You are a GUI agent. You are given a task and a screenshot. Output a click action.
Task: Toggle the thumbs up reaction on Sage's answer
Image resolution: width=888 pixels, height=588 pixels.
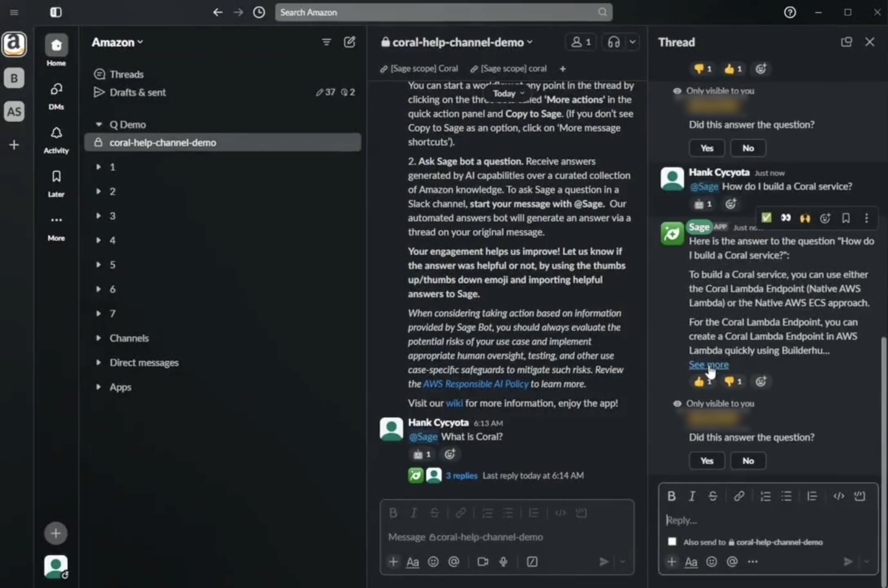[702, 381]
